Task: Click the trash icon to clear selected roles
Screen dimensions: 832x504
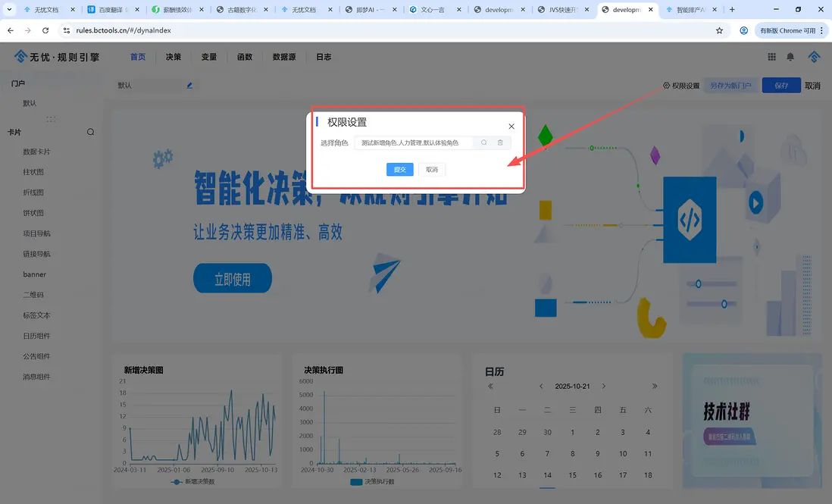Action: (x=500, y=142)
